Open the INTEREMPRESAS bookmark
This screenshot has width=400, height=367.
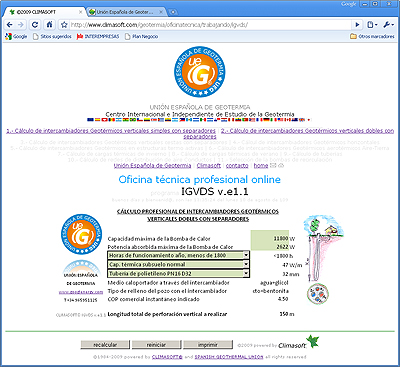click(98, 36)
